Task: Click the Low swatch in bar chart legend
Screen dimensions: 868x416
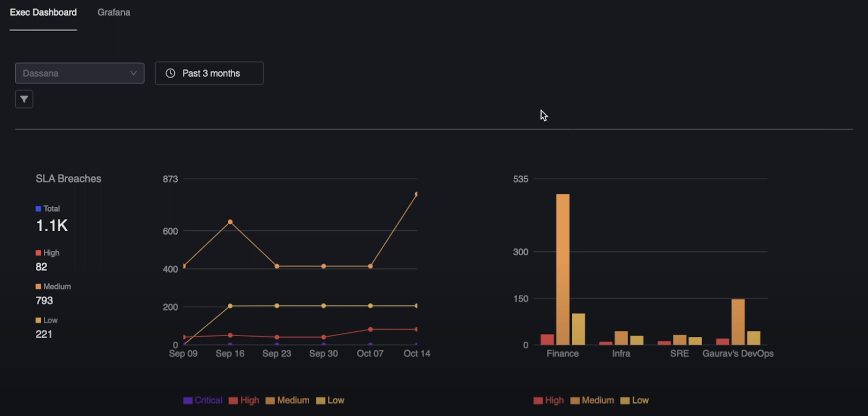Action: 625,401
